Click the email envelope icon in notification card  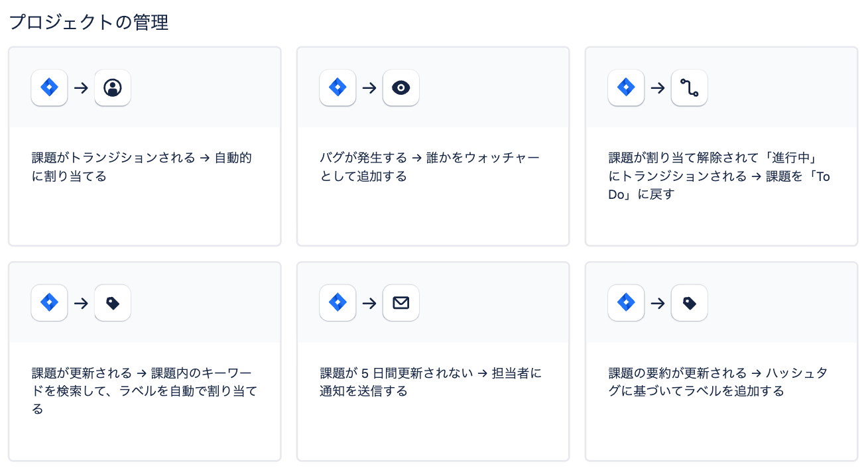401,303
